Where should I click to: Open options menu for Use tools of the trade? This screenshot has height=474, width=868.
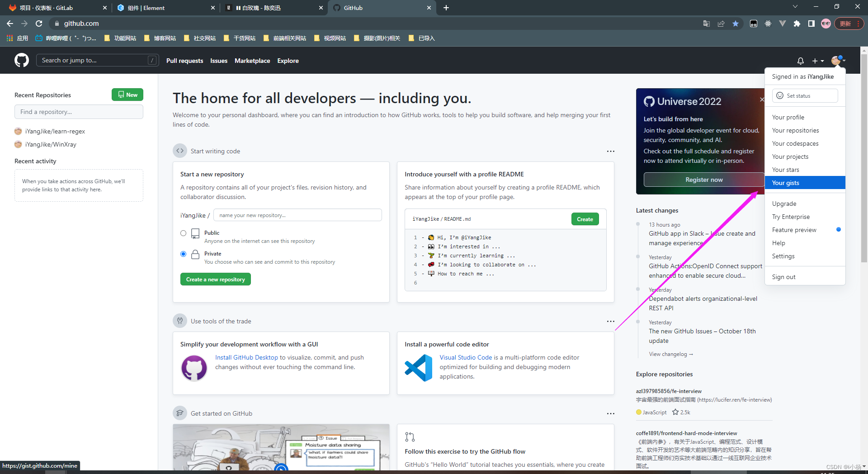pos(610,321)
